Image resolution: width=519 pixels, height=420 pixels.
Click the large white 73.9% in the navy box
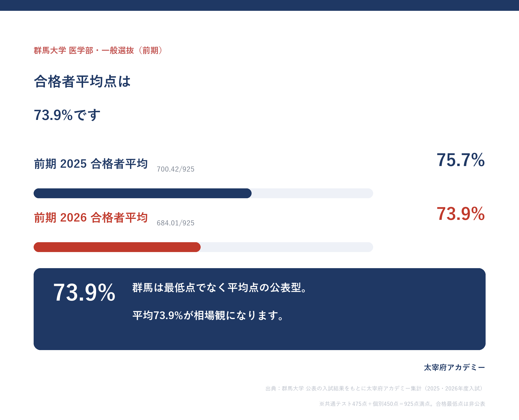tap(84, 292)
